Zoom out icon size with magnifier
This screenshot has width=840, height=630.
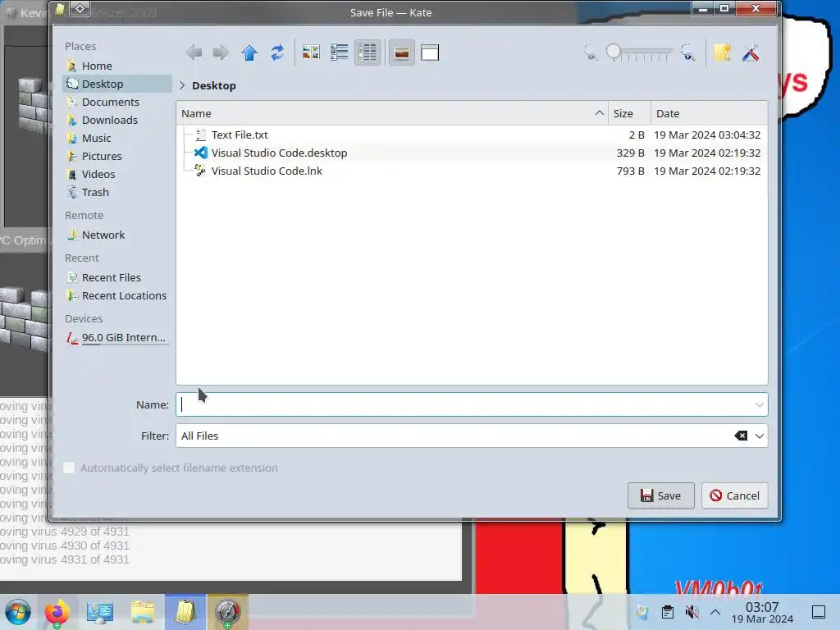591,52
